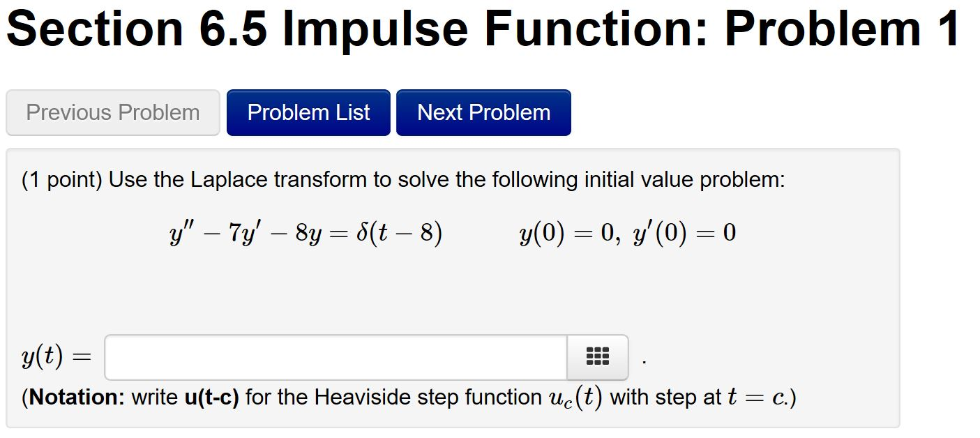
Task: Place cursor in the solution input box
Action: 335,356
